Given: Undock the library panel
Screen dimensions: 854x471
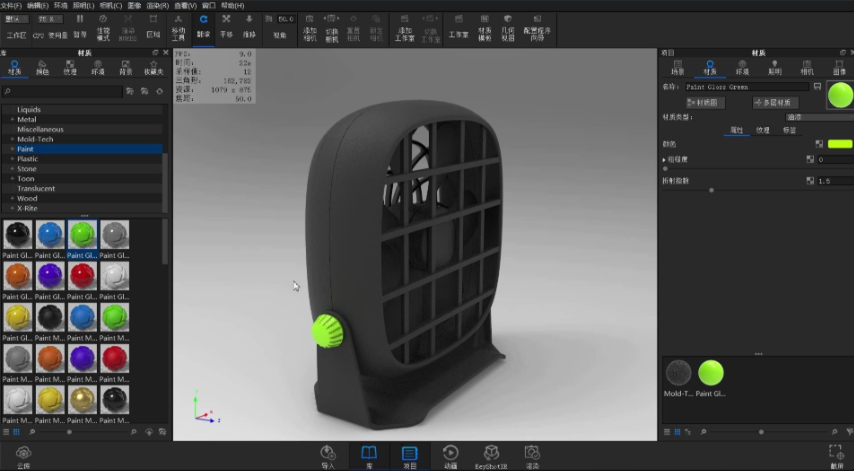Looking at the screenshot, I should (x=155, y=53).
